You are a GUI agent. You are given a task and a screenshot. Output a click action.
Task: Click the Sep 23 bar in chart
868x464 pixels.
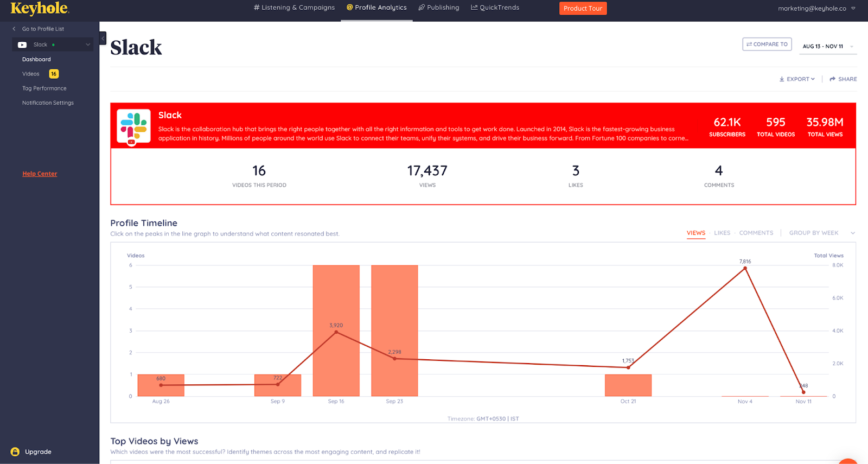coord(394,330)
